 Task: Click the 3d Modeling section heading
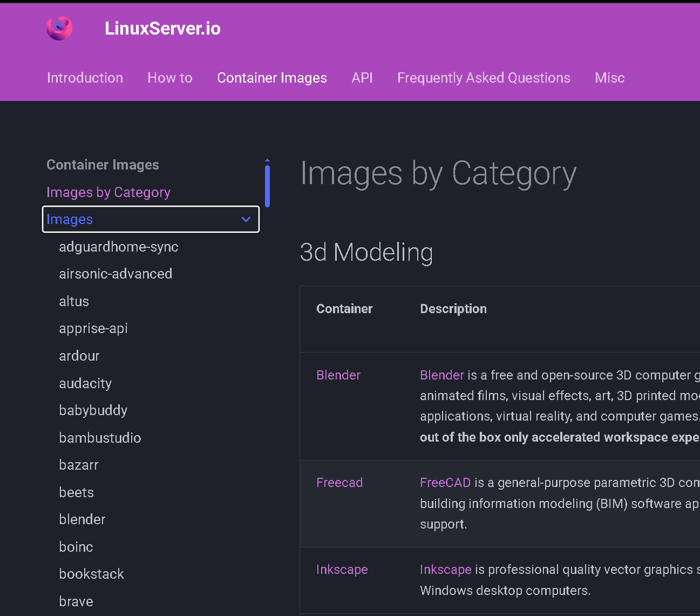tap(366, 252)
